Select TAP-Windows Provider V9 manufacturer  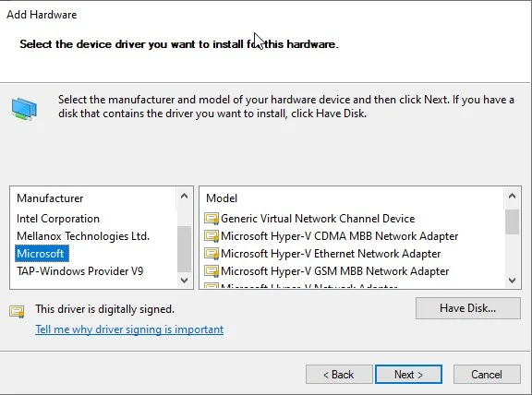point(80,271)
